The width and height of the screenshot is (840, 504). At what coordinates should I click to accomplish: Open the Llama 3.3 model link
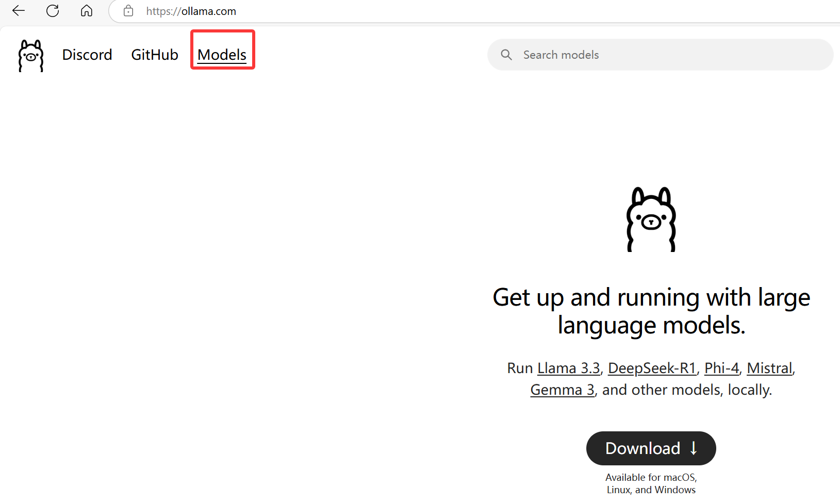click(569, 368)
